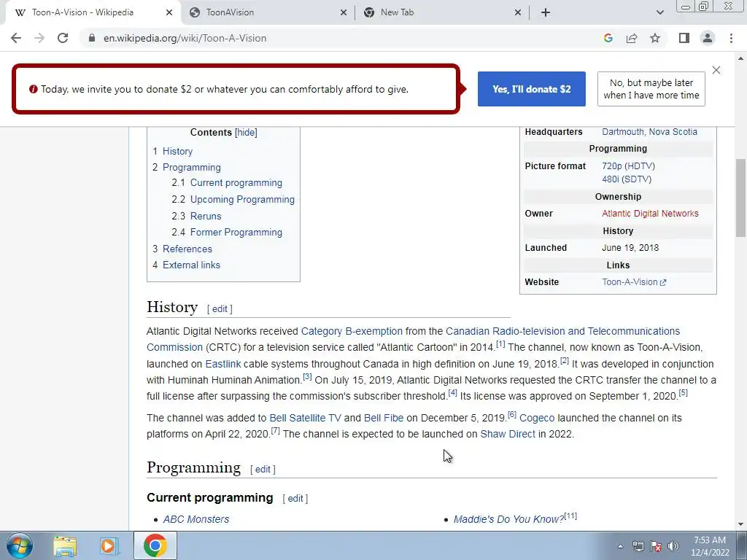Open Dartmouth, Nova Scotia link
Viewport: 747px width, 560px height.
649,132
